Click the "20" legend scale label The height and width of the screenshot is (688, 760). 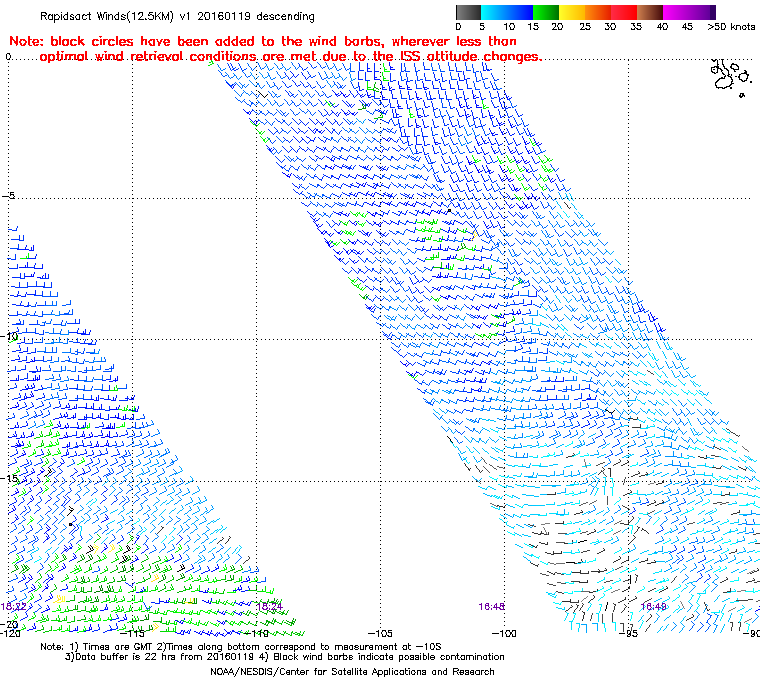click(x=557, y=27)
